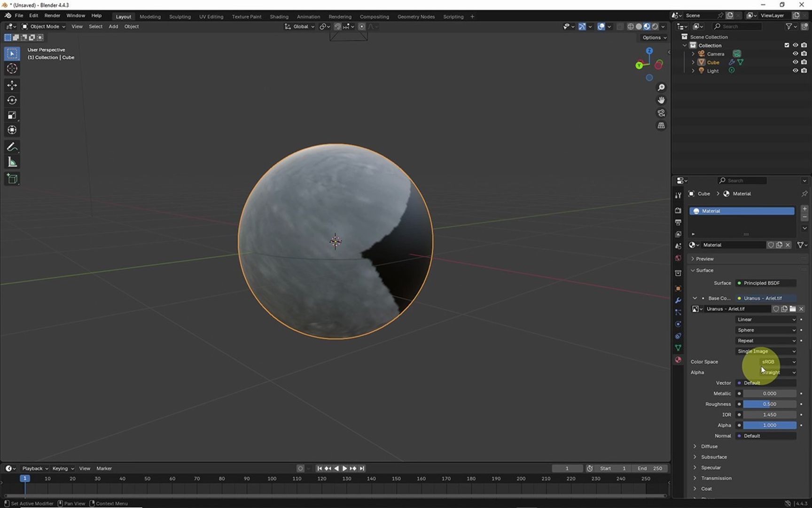Open the Output properties tab
Image resolution: width=812 pixels, height=508 pixels.
(678, 222)
